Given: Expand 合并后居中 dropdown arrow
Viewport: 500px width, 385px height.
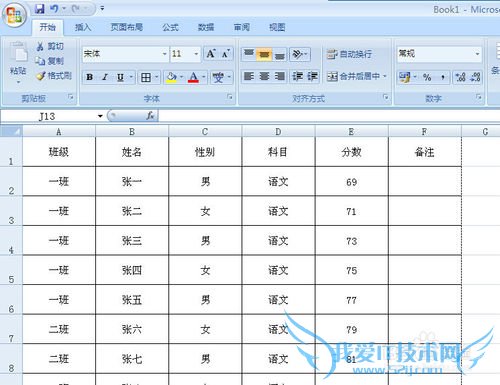Looking at the screenshot, I should pyautogui.click(x=385, y=76).
